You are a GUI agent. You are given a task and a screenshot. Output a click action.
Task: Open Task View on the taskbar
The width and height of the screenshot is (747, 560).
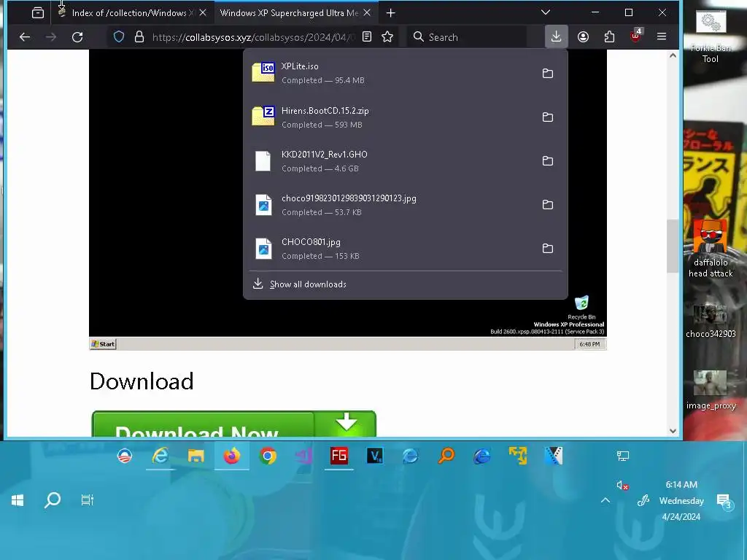click(88, 500)
